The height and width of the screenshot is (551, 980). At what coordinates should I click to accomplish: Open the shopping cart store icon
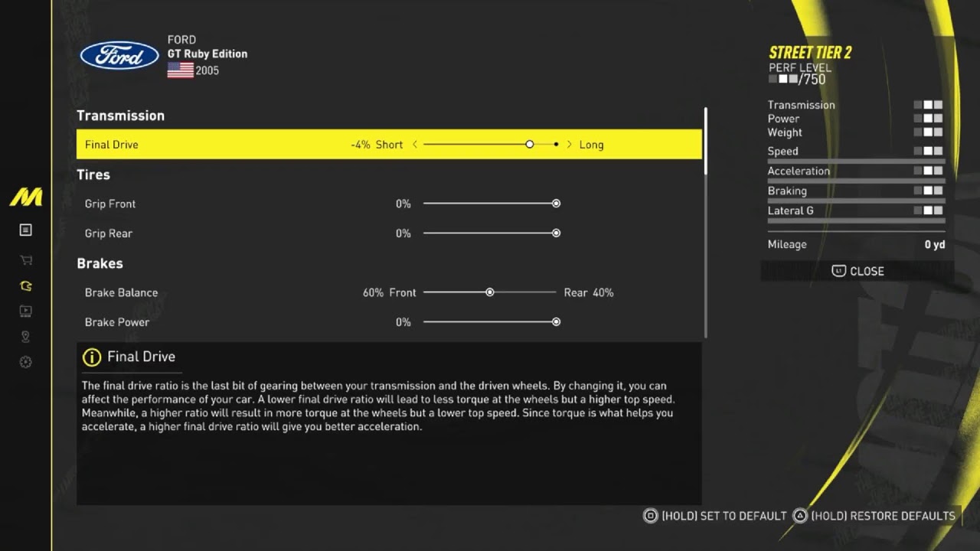point(25,260)
